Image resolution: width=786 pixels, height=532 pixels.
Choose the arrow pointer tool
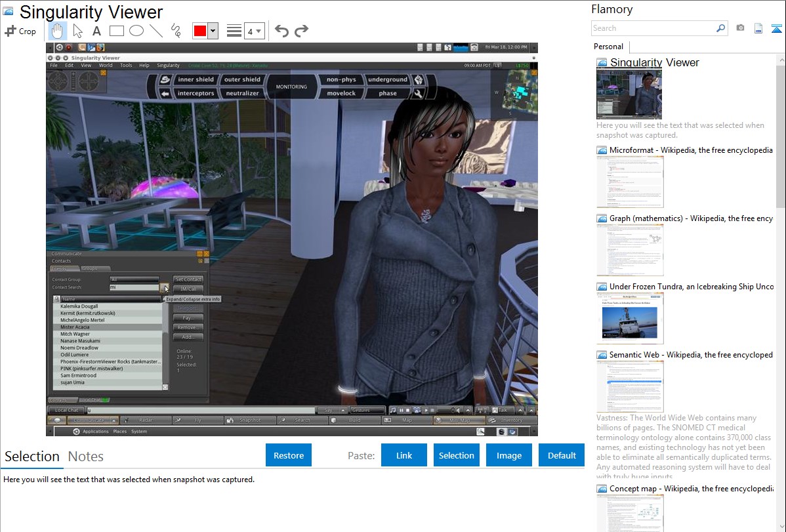[77, 31]
